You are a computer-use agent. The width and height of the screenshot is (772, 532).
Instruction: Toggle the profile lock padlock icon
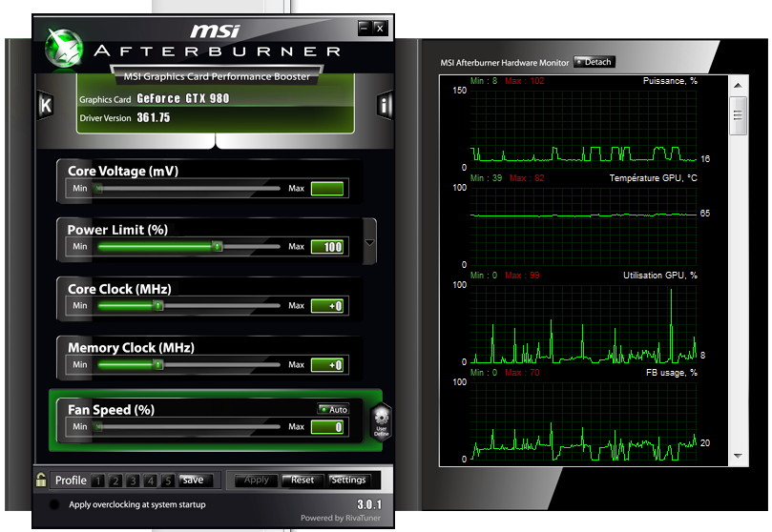pyautogui.click(x=41, y=480)
